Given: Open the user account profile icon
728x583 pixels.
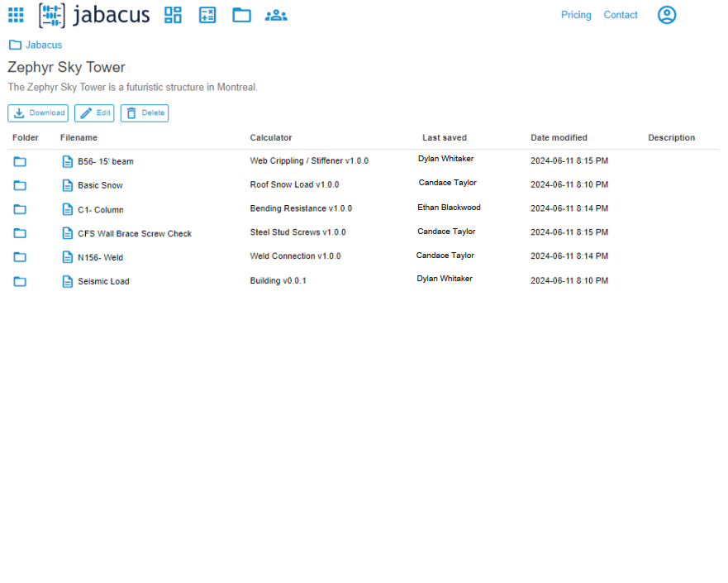Looking at the screenshot, I should click(x=667, y=15).
